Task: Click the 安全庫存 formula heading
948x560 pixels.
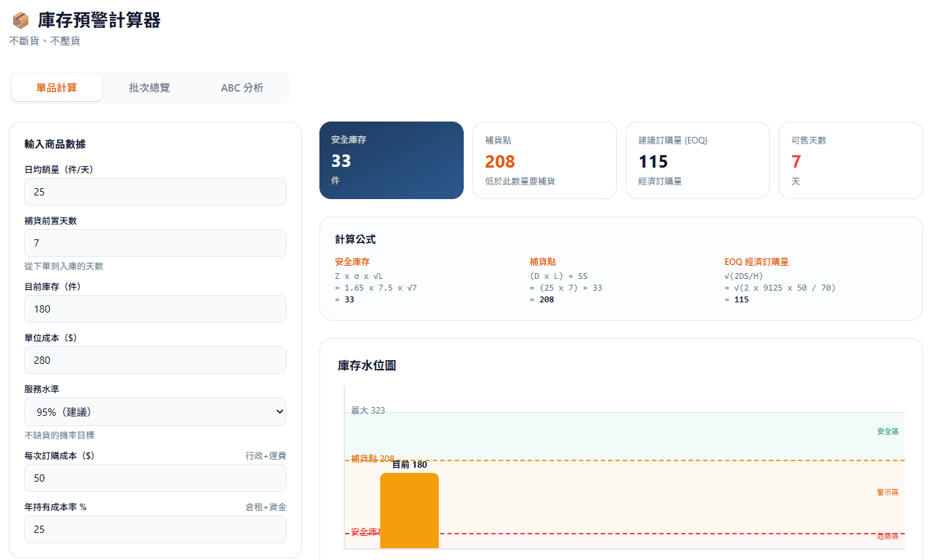Action: (x=352, y=261)
